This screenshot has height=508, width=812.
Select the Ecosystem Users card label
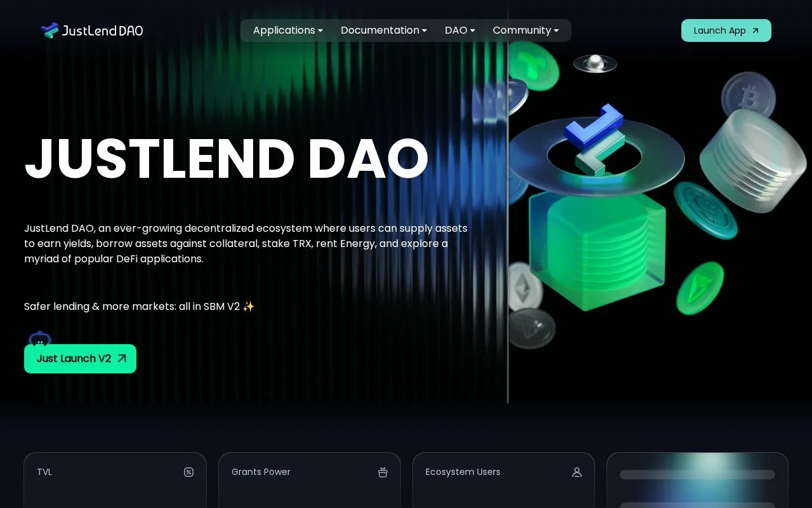coord(463,472)
